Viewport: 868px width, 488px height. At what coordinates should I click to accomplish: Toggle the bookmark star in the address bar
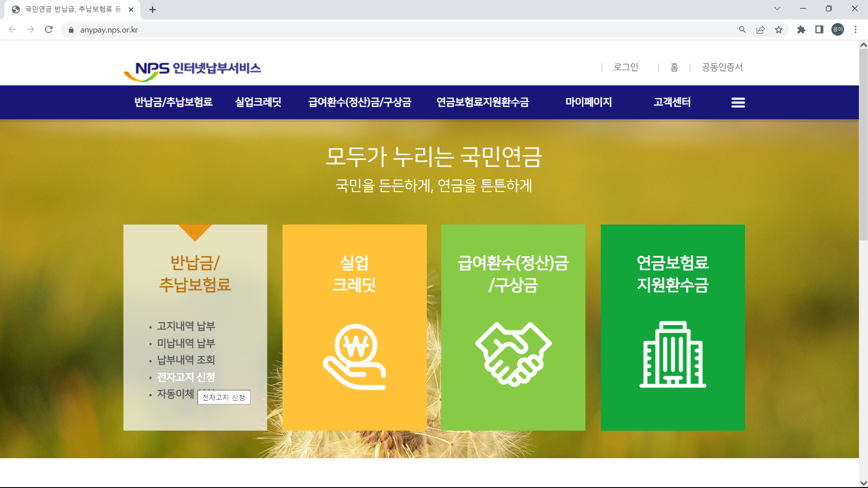[x=779, y=30]
